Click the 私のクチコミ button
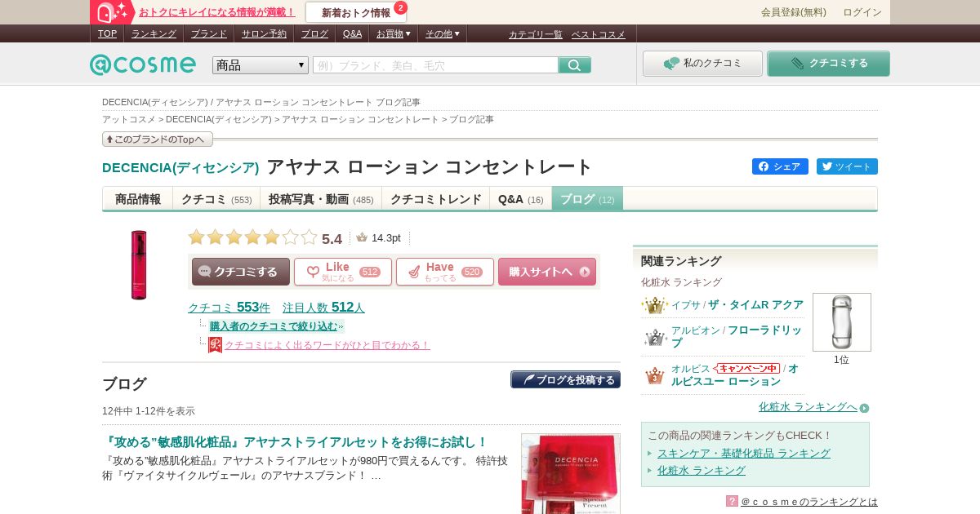The image size is (980, 514). pyautogui.click(x=702, y=64)
